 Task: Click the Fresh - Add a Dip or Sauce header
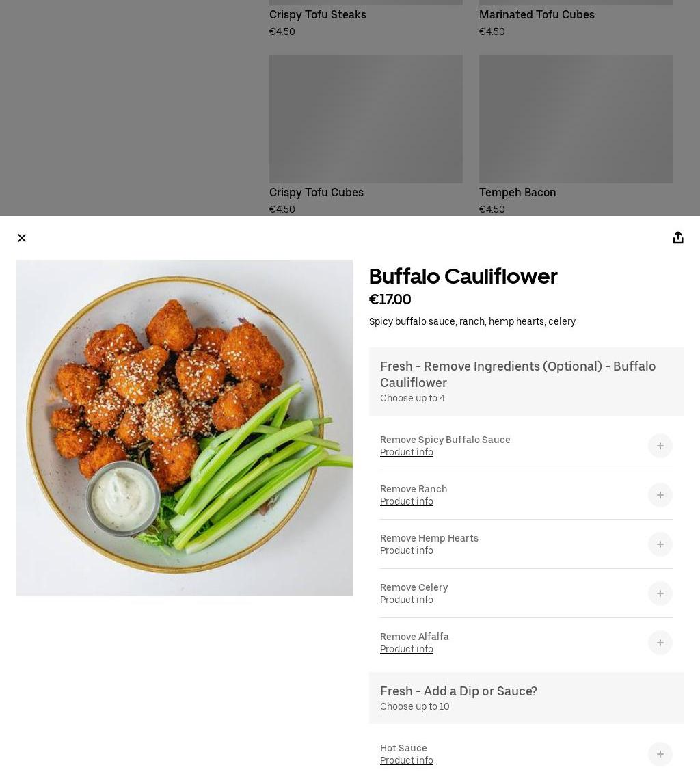526,698
